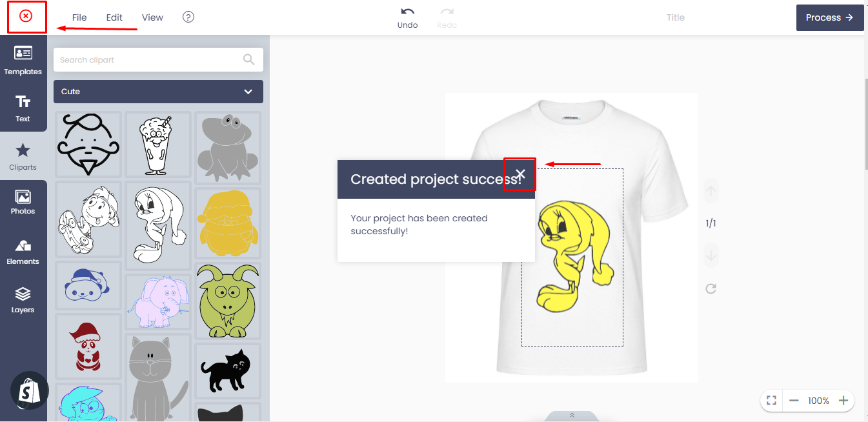The height and width of the screenshot is (422, 868).
Task: Open the Templates panel
Action: click(23, 61)
